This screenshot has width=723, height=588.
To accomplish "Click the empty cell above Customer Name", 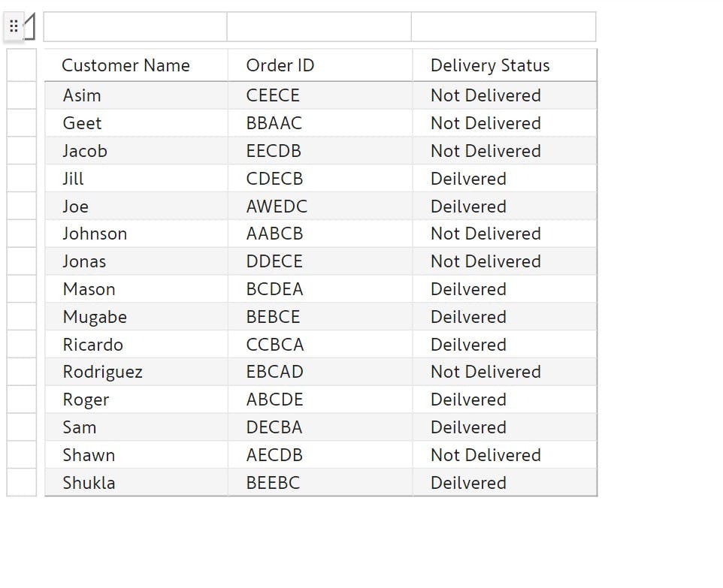I will coord(135,27).
